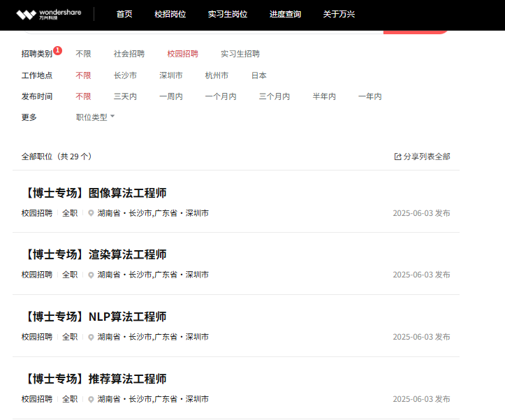505x420 pixels.
Task: Filter posts from 一个月内
Action: 221,96
